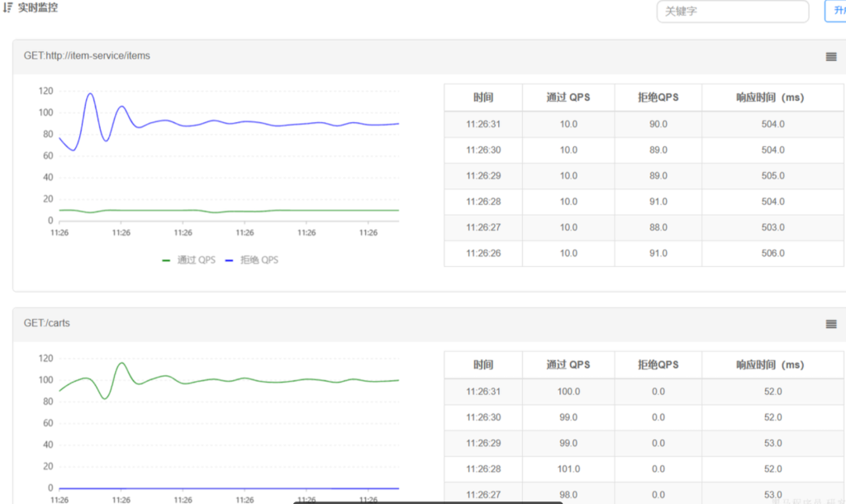Viewport: 846px width, 504px height.
Task: Click 响应时间 (ms) header in carts table
Action: click(769, 365)
